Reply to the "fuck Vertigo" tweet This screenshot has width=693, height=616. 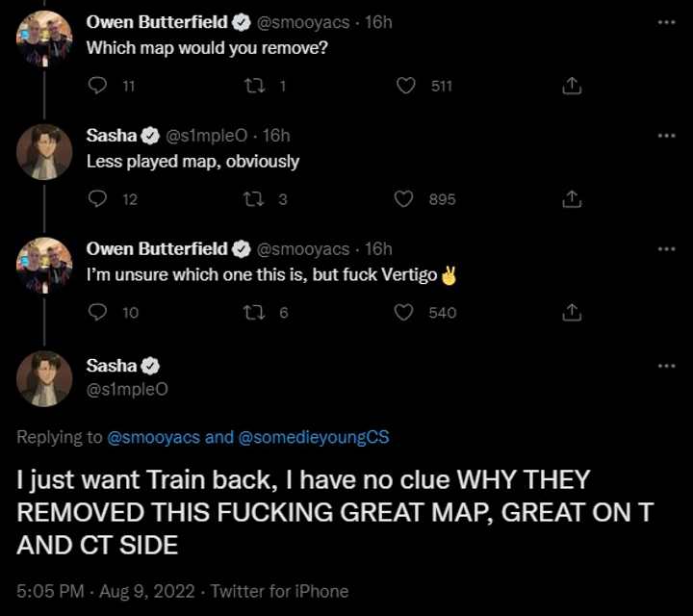click(96, 312)
